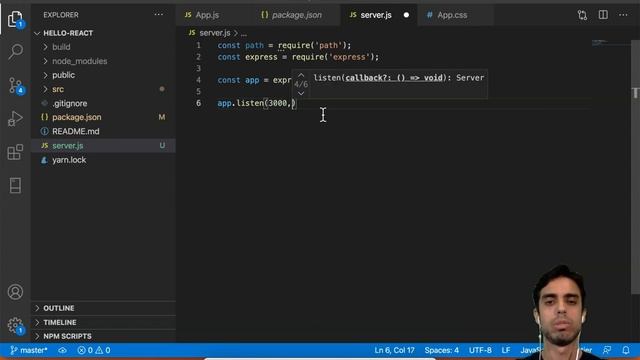Click line 6 with app.listen code
Viewport: 640px width, 360px height.
(257, 103)
